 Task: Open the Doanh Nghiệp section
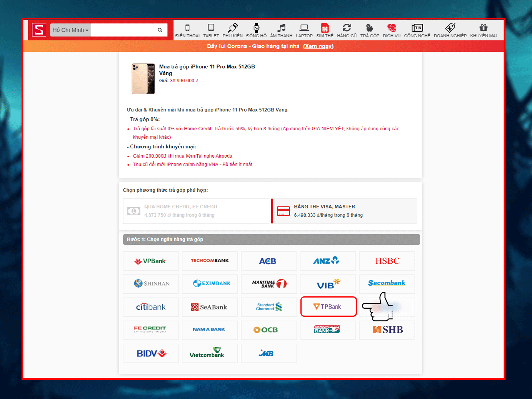450,31
